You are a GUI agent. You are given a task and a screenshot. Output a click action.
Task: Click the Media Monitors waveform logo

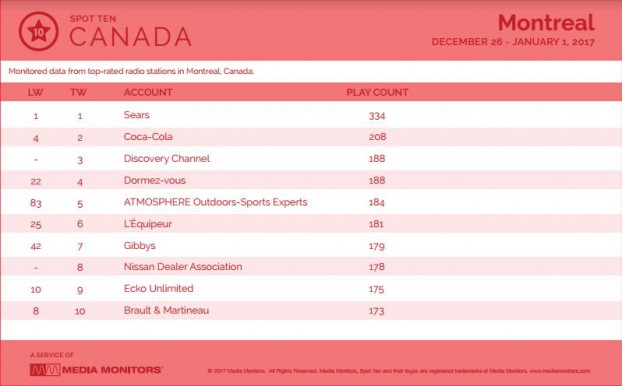pos(45,370)
